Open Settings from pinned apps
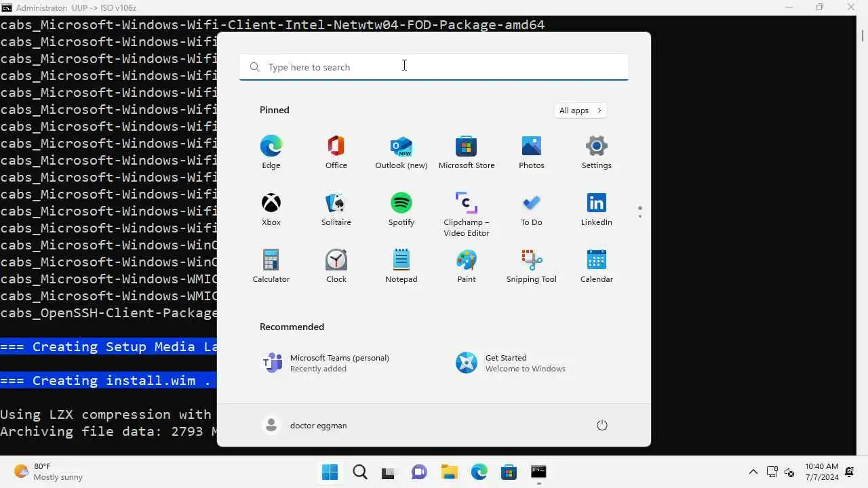 pos(596,152)
